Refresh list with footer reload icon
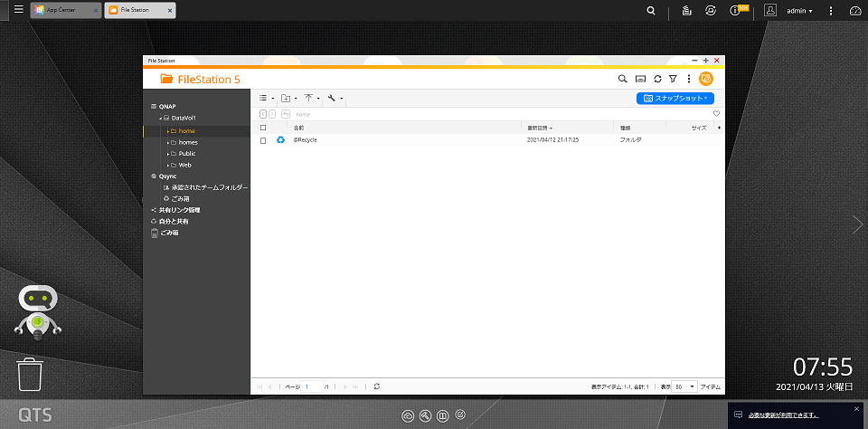 pos(376,386)
